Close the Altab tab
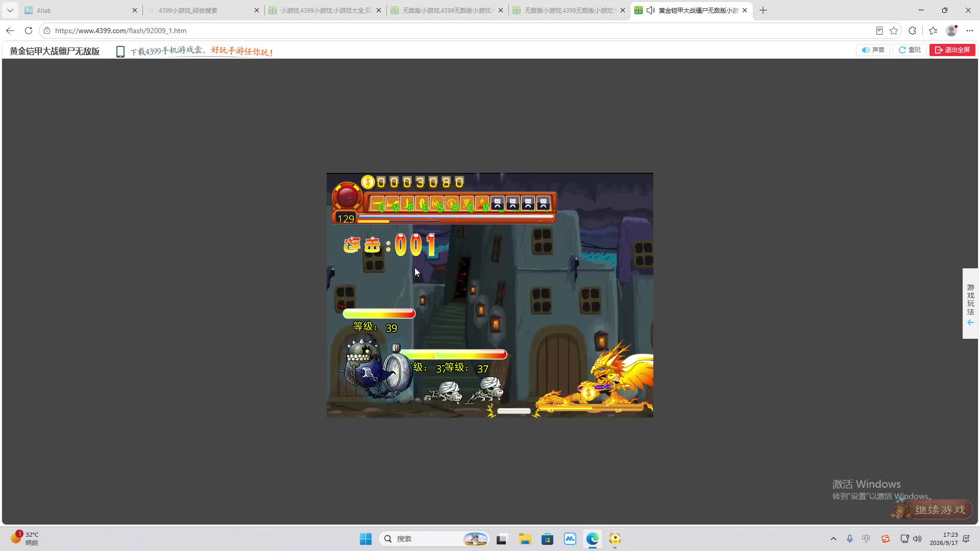The height and width of the screenshot is (551, 980). click(135, 10)
